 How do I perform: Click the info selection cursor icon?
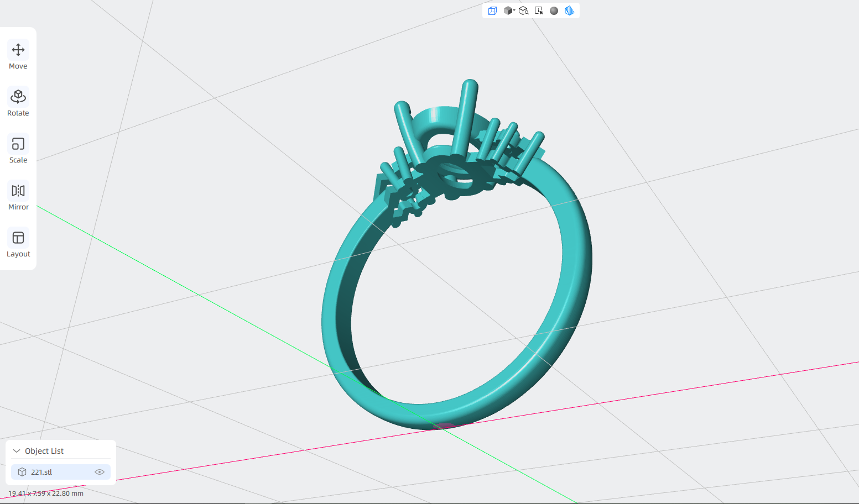tap(539, 11)
